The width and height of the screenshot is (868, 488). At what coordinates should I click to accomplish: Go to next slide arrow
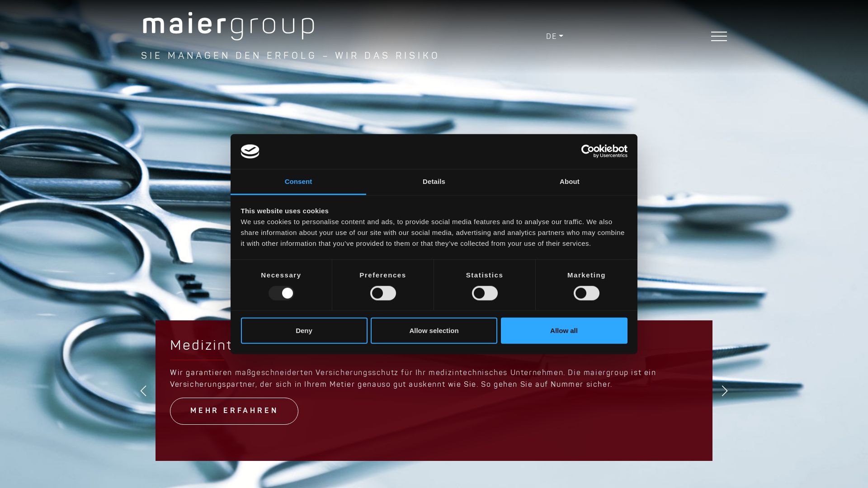tap(725, 391)
